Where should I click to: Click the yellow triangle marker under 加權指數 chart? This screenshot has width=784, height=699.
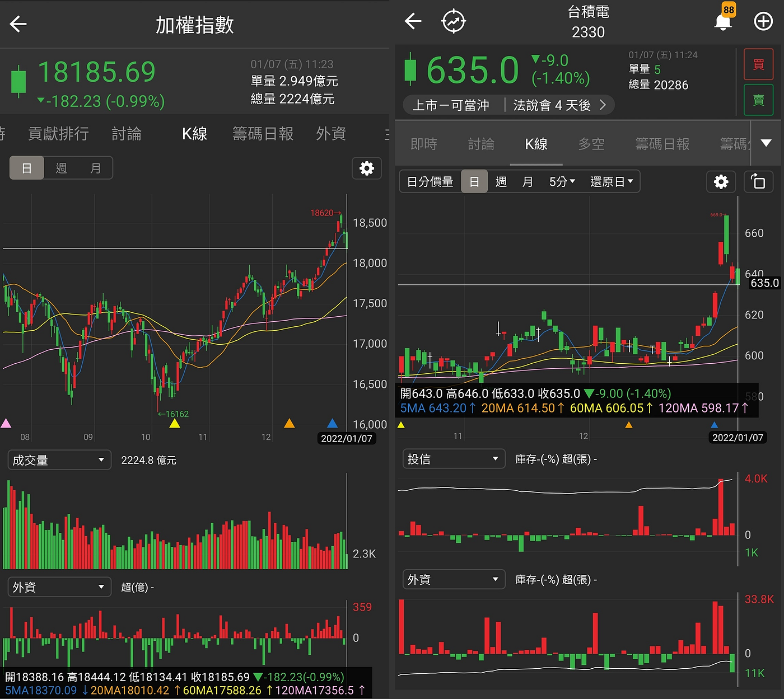175,423
